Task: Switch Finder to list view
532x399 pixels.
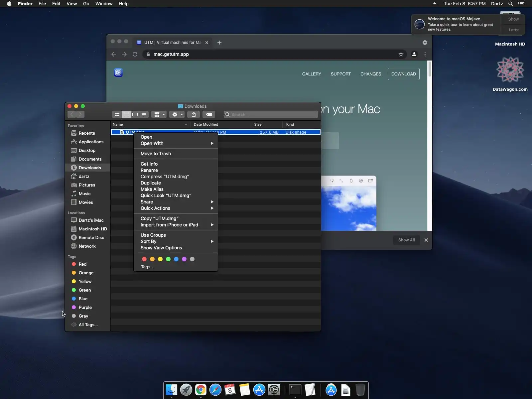Action: pyautogui.click(x=126, y=114)
